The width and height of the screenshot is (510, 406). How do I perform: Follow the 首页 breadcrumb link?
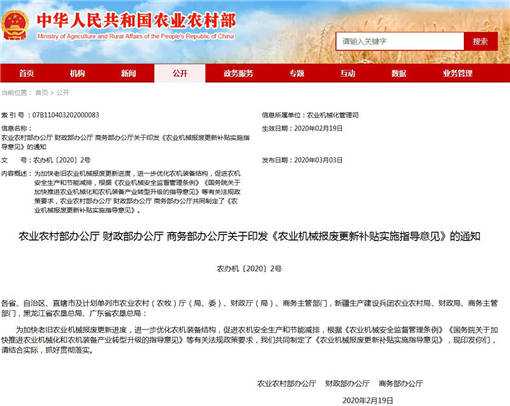42,93
